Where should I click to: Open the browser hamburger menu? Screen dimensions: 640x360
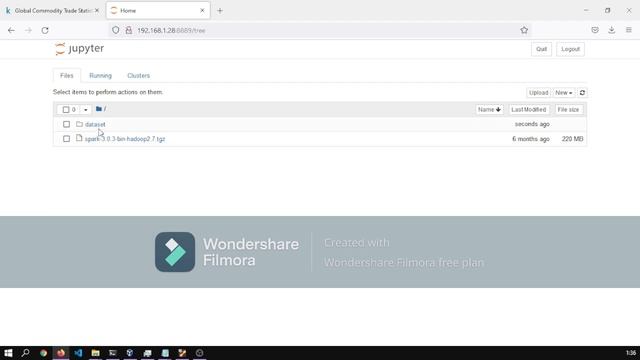629,30
